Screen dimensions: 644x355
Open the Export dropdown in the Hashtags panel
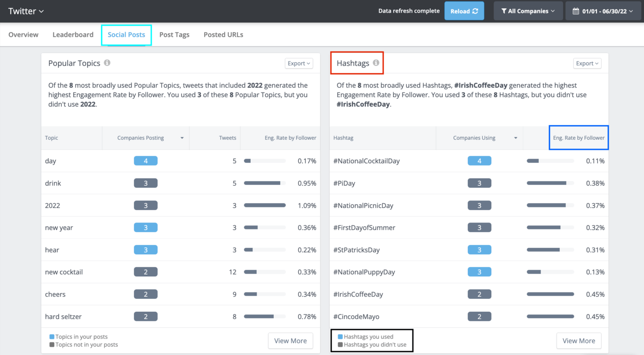pos(587,63)
